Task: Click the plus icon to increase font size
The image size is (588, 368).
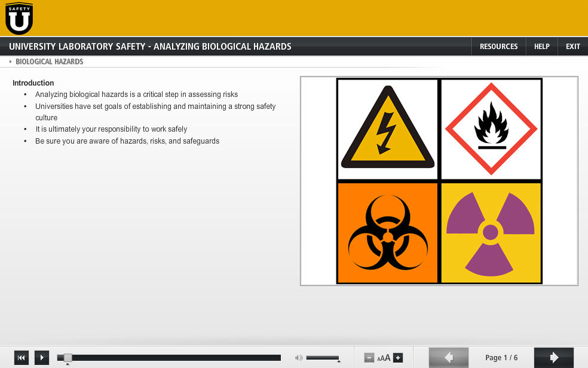Action: pyautogui.click(x=398, y=357)
